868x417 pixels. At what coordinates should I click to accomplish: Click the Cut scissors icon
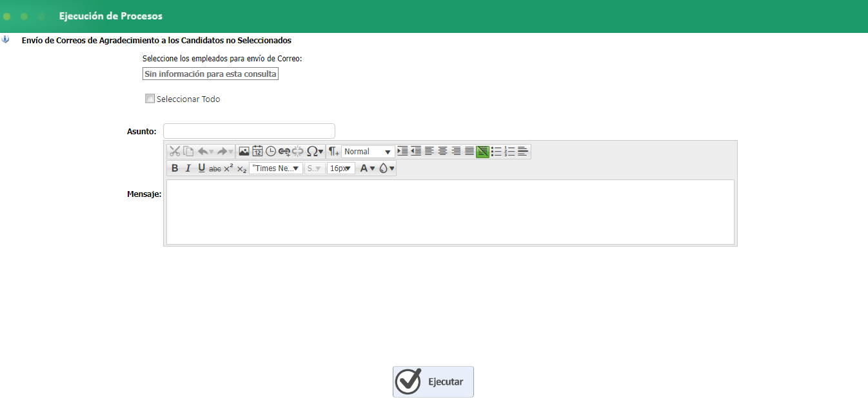point(175,152)
